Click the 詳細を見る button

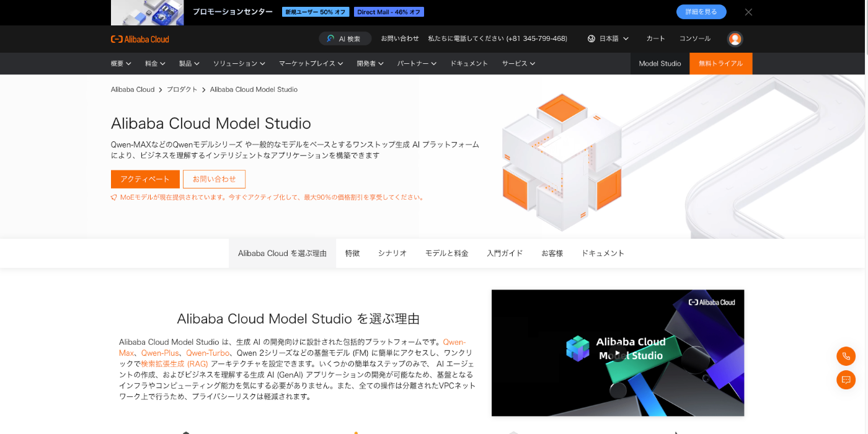coord(701,12)
